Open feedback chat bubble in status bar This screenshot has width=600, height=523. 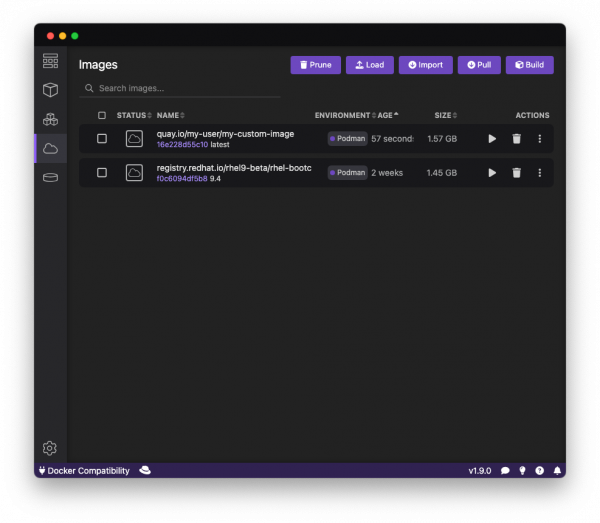pos(505,471)
